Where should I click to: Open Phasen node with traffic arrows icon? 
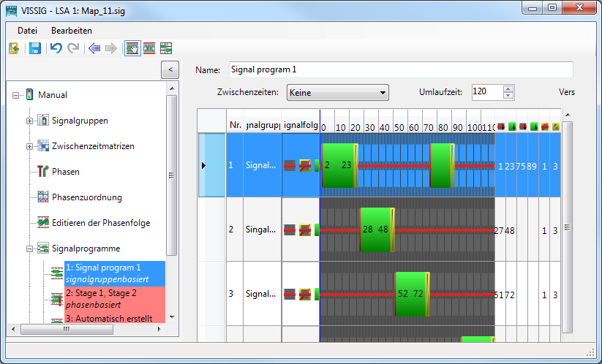(x=66, y=172)
